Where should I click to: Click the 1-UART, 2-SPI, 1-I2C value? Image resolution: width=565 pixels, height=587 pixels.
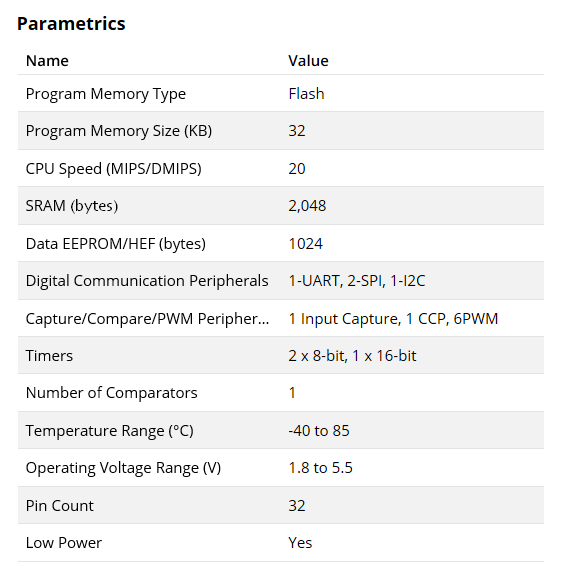coord(356,281)
